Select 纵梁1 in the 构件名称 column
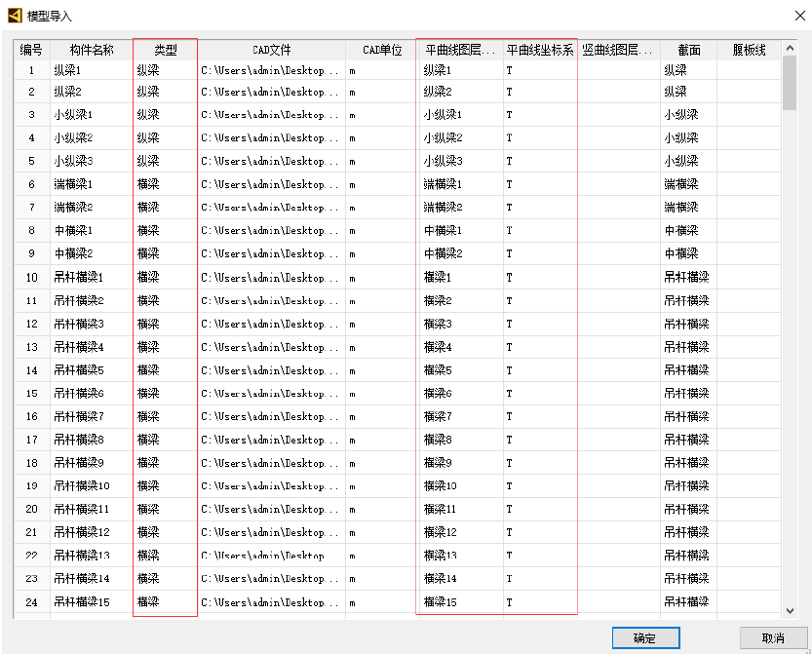This screenshot has height=654, width=812. (x=67, y=70)
